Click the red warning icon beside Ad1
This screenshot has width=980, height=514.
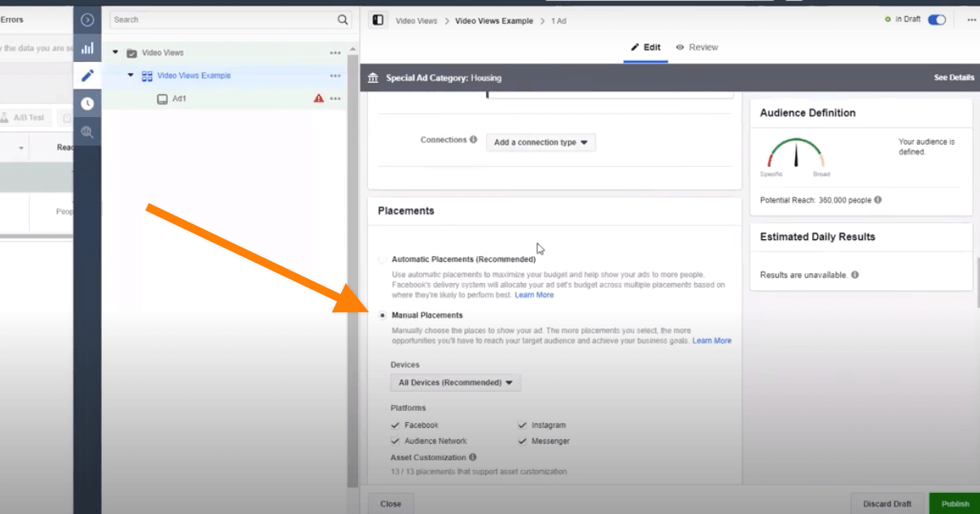[319, 98]
